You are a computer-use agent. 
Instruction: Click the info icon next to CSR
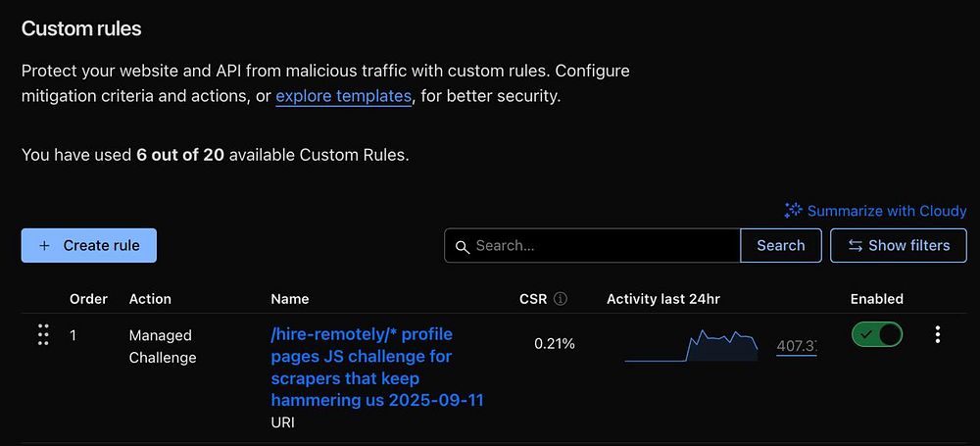(x=561, y=299)
